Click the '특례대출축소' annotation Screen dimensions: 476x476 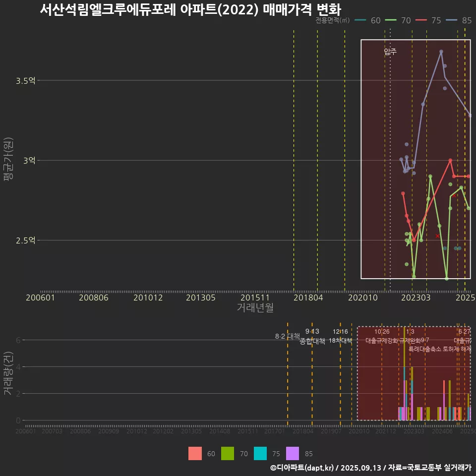click(424, 349)
